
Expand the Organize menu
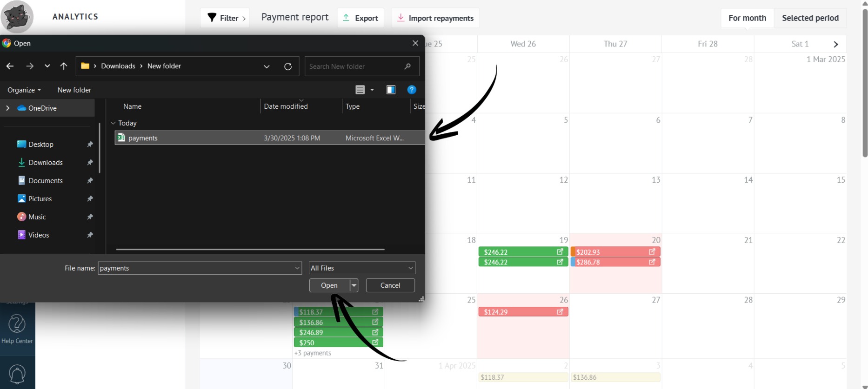pos(24,90)
